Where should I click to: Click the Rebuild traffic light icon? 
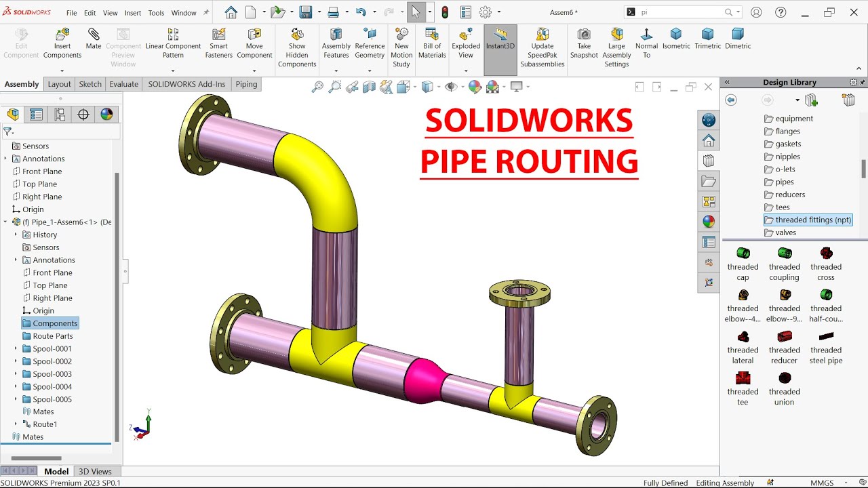(x=445, y=12)
